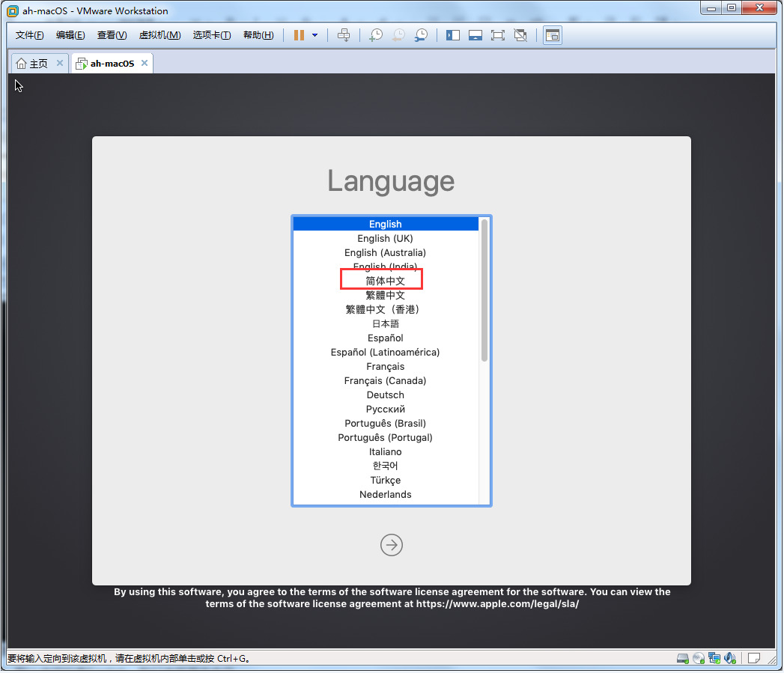784x673 pixels.
Task: Click the send Ctrl+Alt+Del toolbar icon
Action: click(x=344, y=35)
